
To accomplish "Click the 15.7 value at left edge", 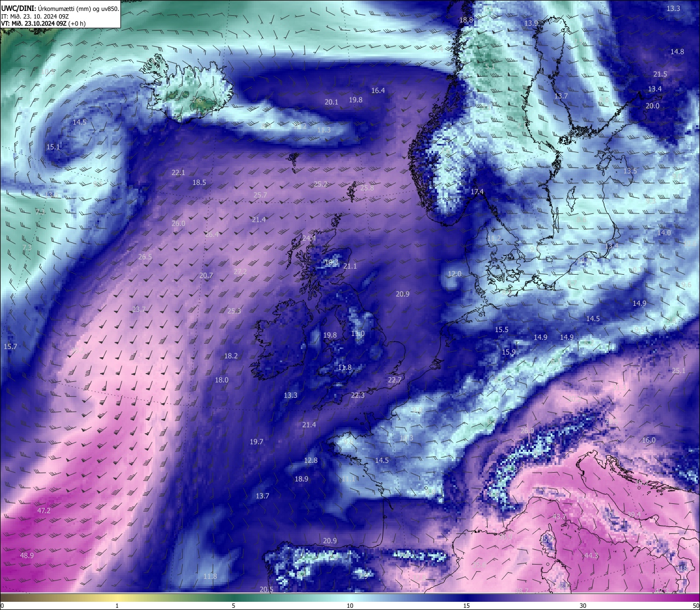I will 10,346.
